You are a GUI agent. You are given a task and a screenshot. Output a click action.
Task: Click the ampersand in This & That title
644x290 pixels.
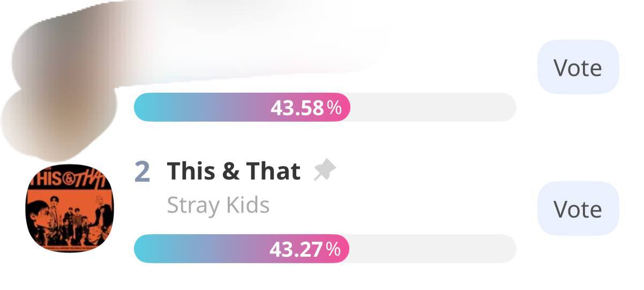229,172
